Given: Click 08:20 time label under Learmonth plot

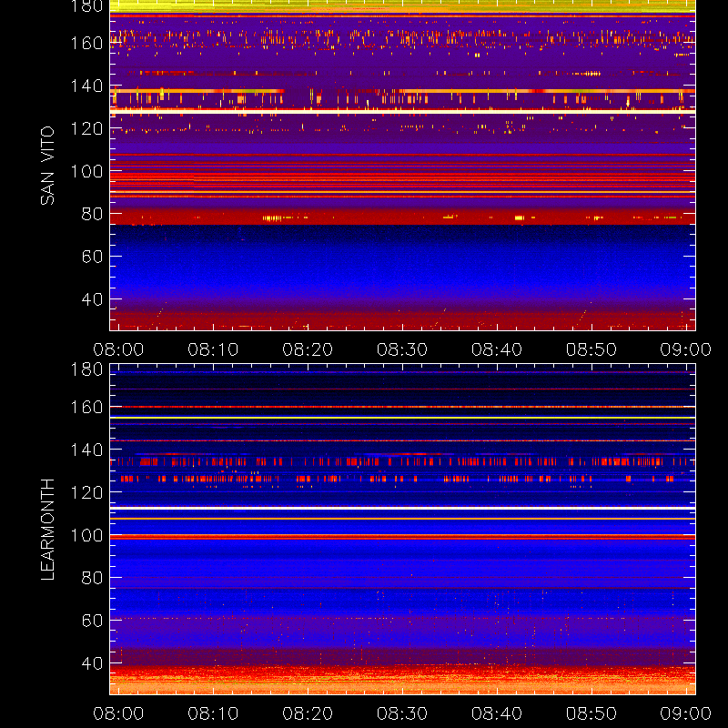Looking at the screenshot, I should tap(308, 713).
